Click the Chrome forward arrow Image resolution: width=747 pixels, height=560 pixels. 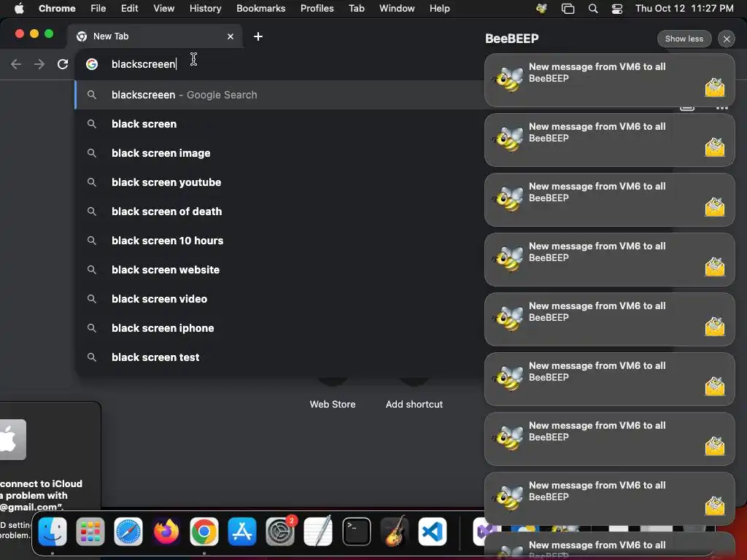39,64
